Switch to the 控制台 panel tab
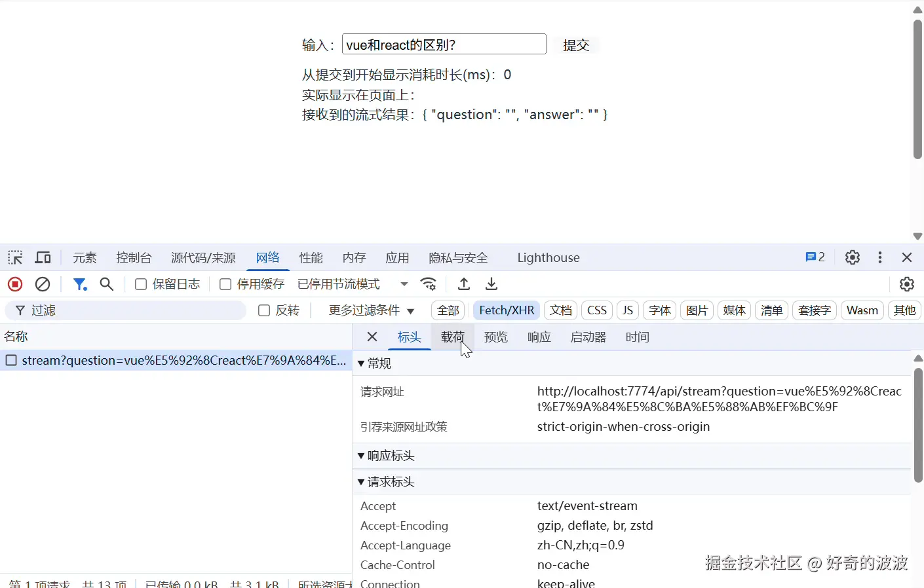924x588 pixels. point(134,257)
